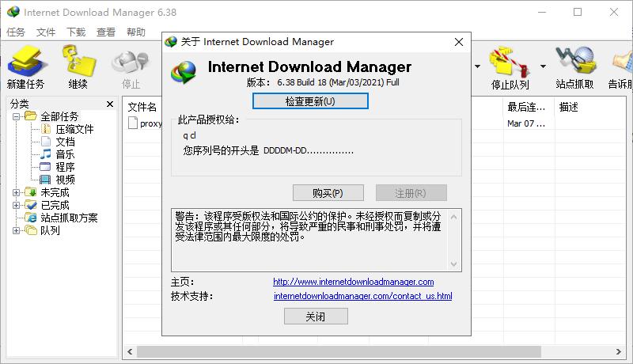Viewport: 633px width, 364px height.
Task: Click the Stop (停止) toolbar icon
Action: (131, 67)
